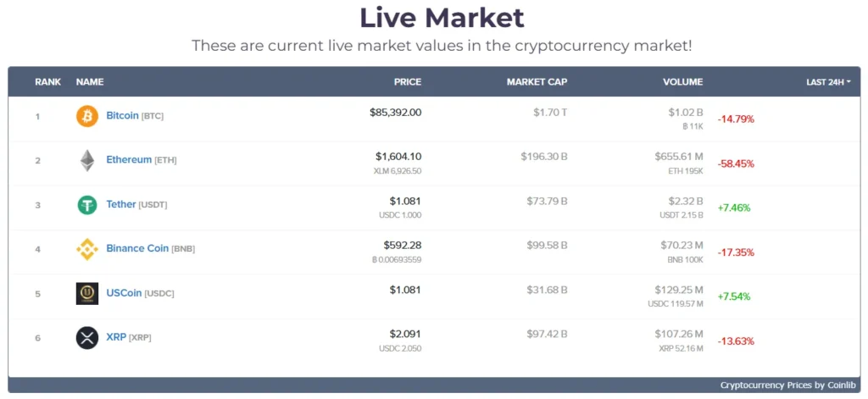
Task: Click the Bitcoin orange logo icon
Action: tap(87, 116)
